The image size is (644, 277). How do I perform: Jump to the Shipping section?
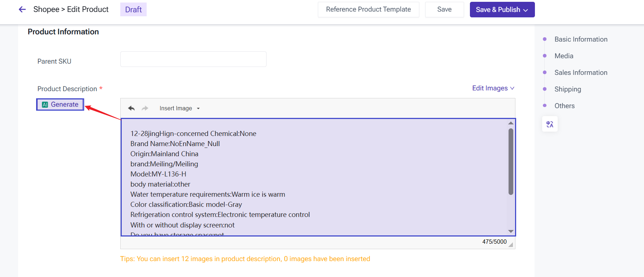(x=567, y=89)
